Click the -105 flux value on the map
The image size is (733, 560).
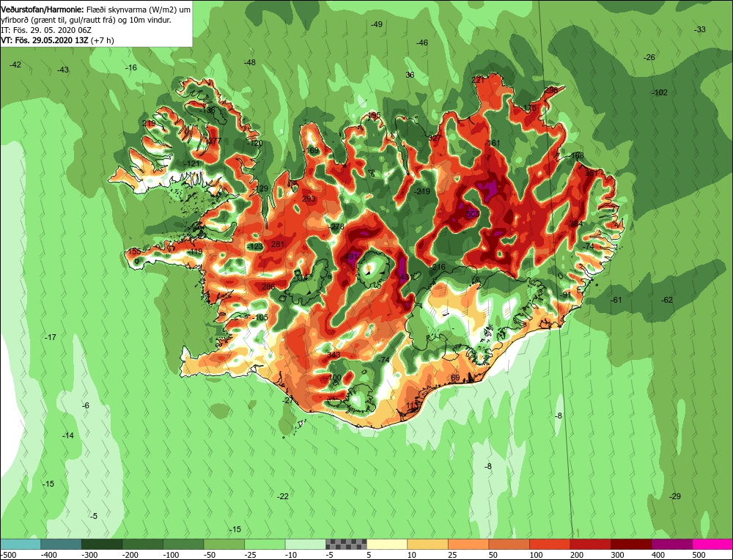click(x=260, y=317)
